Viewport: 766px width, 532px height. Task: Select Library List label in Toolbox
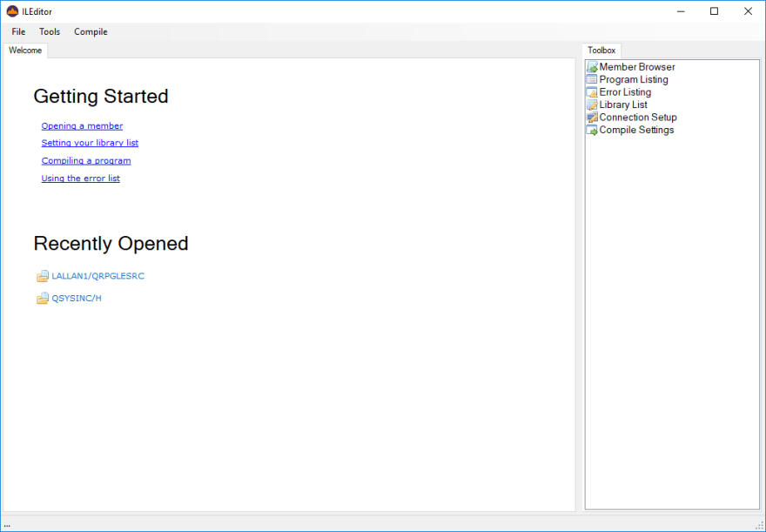coord(623,105)
